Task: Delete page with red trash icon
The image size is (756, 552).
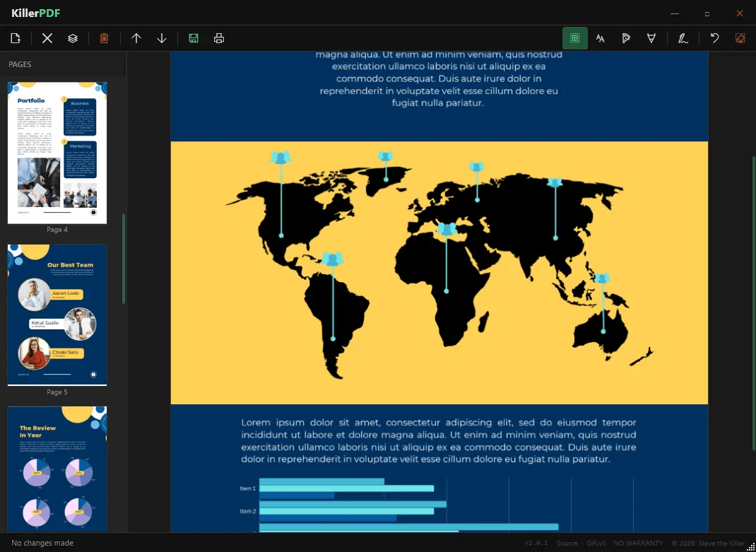Action: pos(104,38)
